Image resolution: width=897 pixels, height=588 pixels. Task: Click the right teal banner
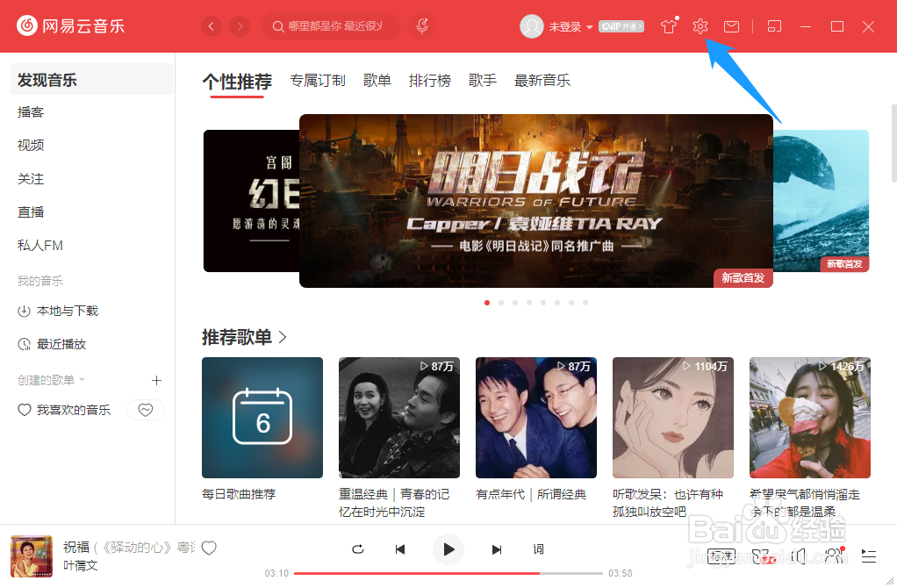point(821,201)
